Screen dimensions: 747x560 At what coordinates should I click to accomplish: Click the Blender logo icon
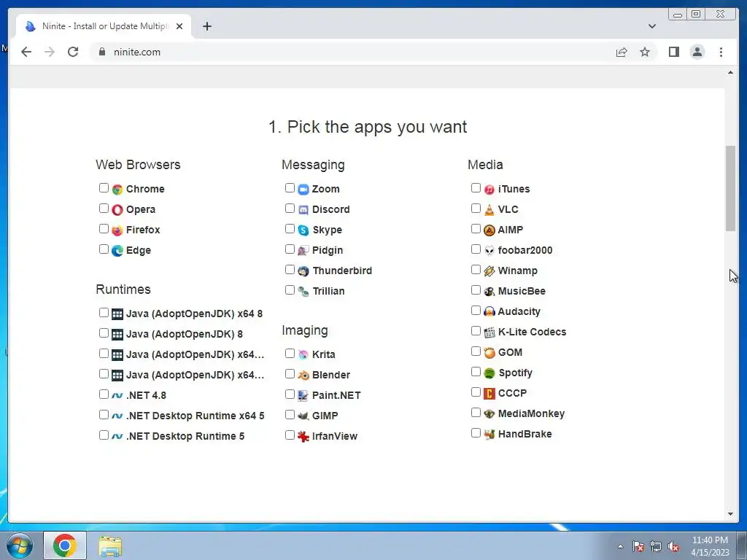tap(303, 376)
